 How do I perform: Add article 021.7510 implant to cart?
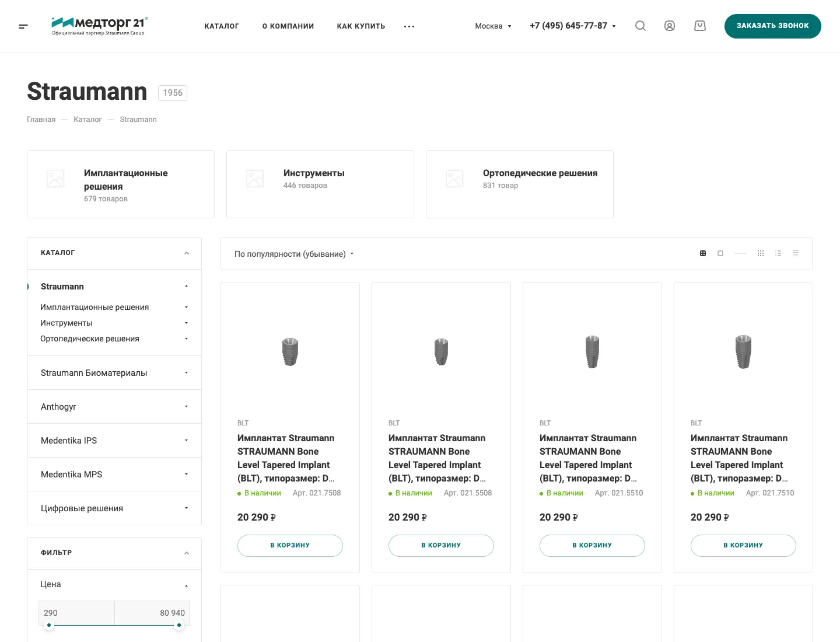(743, 545)
